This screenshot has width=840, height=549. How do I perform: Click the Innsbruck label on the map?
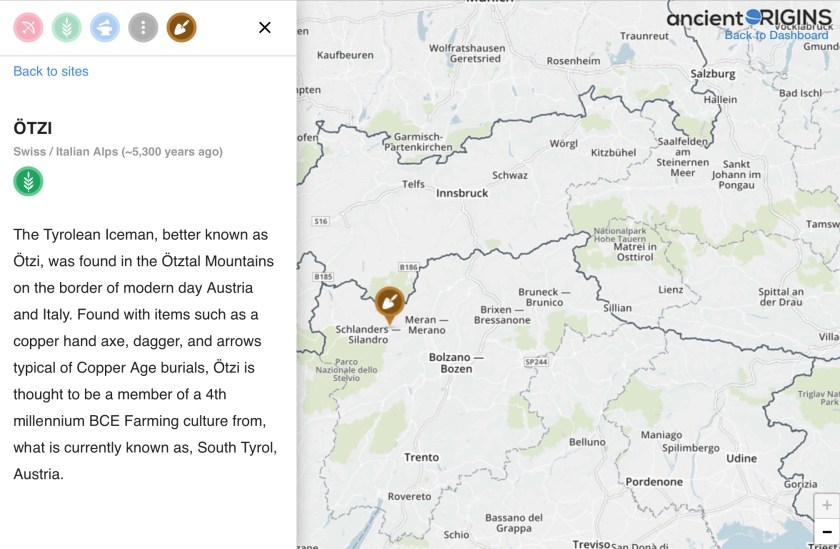point(460,193)
